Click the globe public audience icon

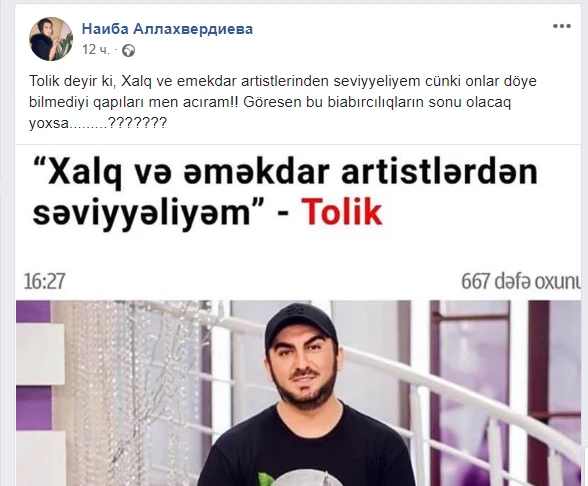[x=129, y=50]
